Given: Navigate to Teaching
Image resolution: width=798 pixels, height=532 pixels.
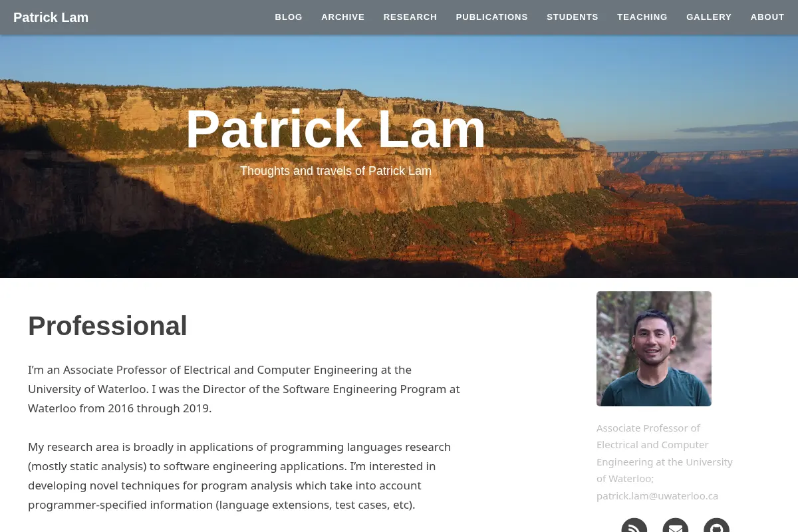Looking at the screenshot, I should click(642, 17).
